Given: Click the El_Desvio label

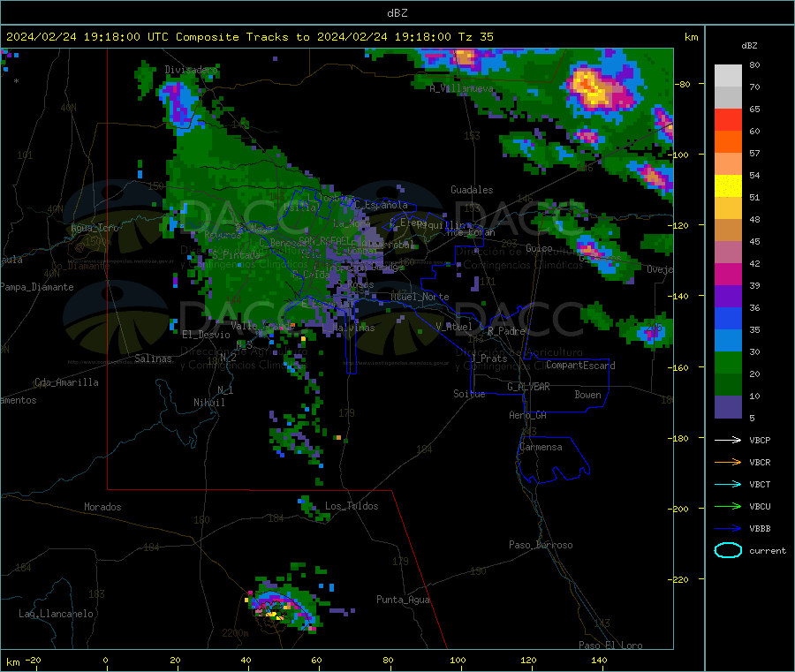Looking at the screenshot, I should click(206, 335).
